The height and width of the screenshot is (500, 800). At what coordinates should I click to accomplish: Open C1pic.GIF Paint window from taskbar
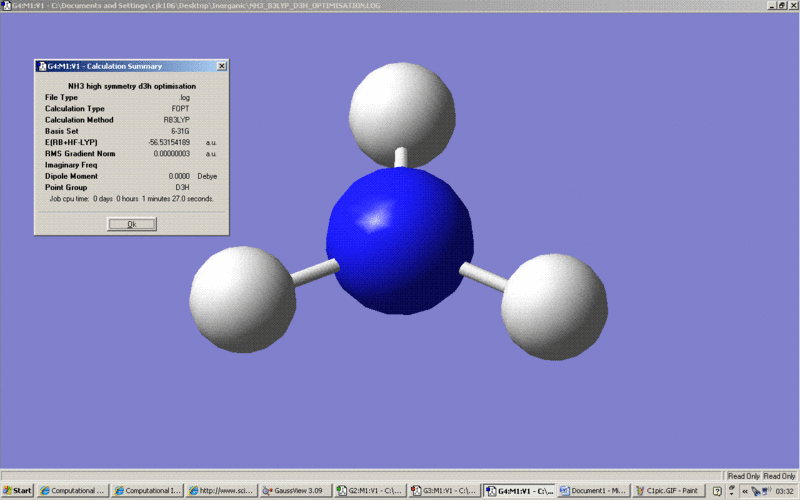coord(668,491)
